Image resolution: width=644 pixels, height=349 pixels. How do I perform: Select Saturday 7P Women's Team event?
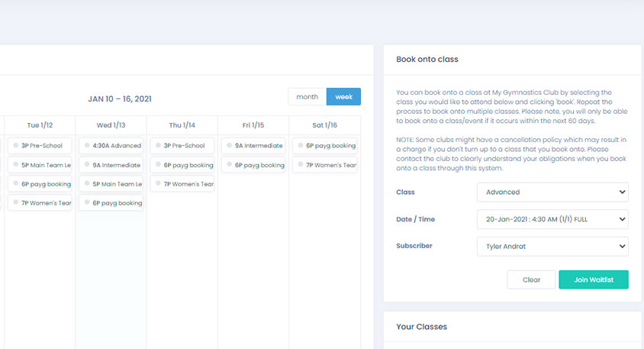tap(324, 164)
